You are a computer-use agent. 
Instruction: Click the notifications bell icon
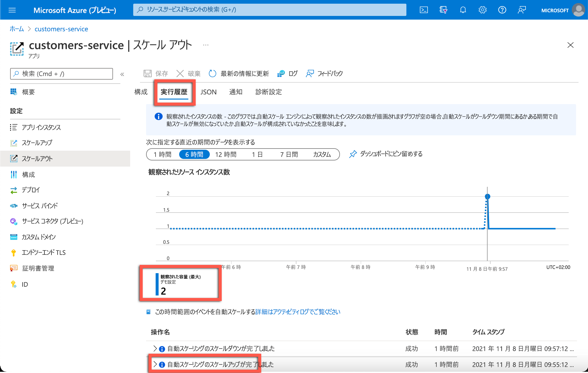[463, 10]
